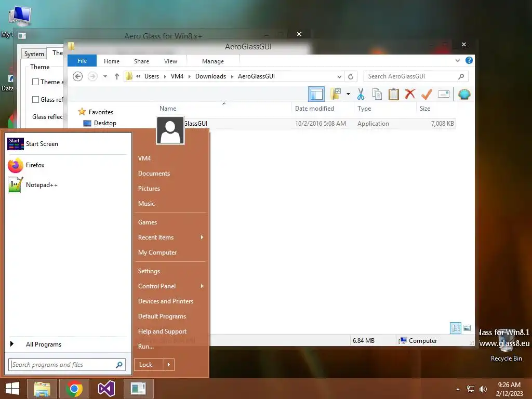The height and width of the screenshot is (399, 532).
Task: Switch to Details view icon in status bar
Action: (456, 328)
